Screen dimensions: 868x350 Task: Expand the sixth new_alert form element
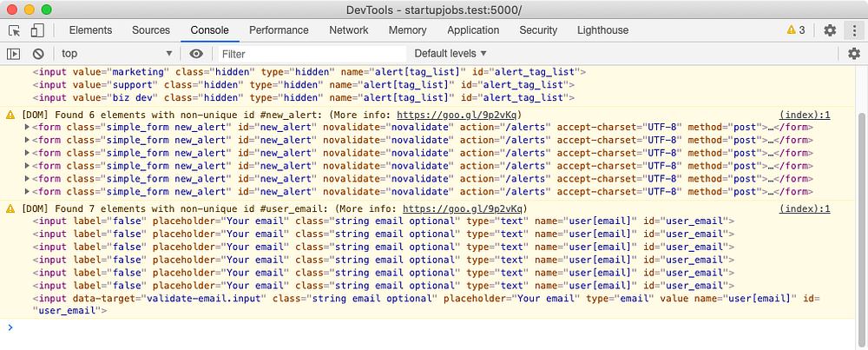tap(28, 192)
